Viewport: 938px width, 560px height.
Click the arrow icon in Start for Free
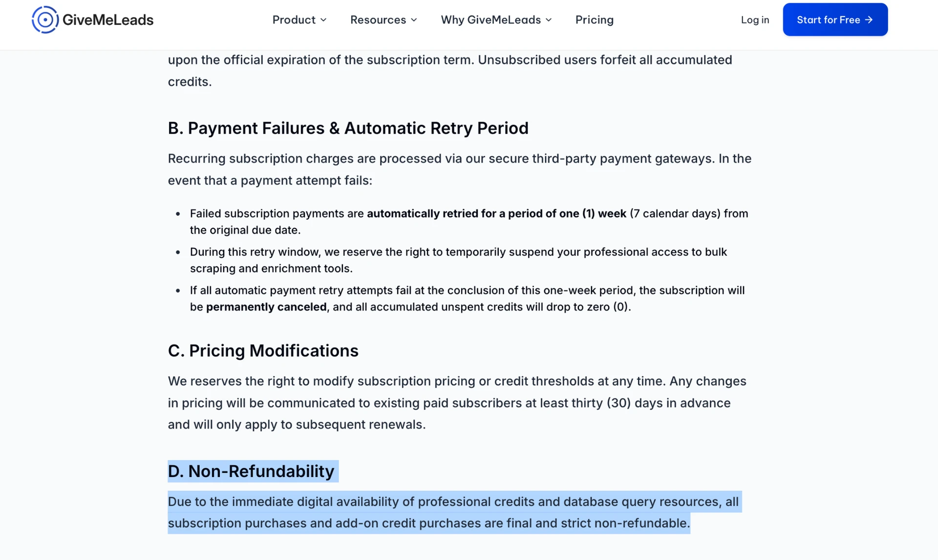click(x=869, y=20)
